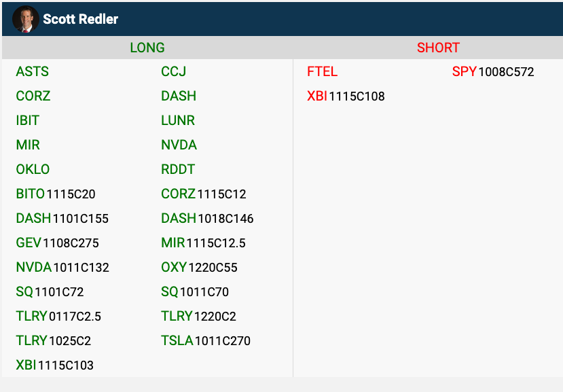The image size is (563, 392).
Task: Select the LONG column header
Action: 147,48
